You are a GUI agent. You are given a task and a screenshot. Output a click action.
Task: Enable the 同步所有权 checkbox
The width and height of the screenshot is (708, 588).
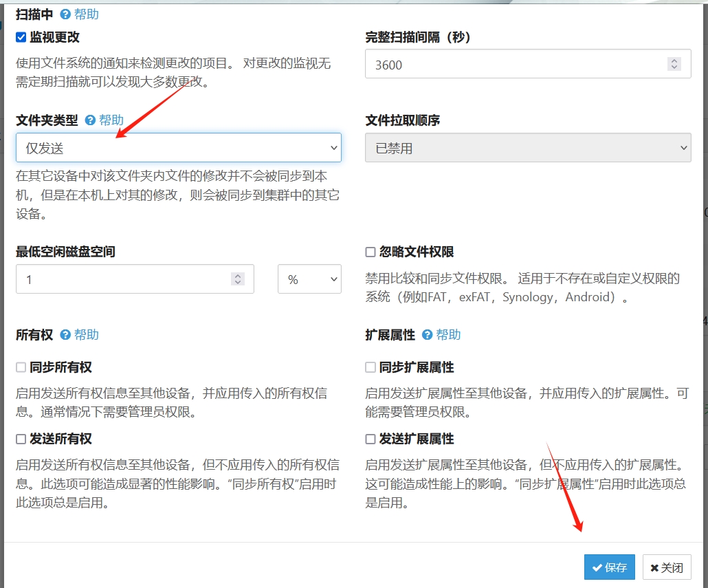21,367
